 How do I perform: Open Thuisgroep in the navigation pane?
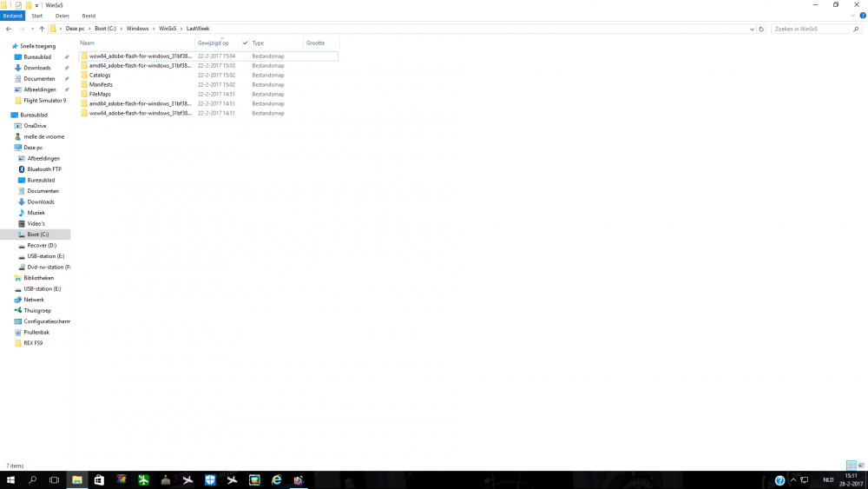pyautogui.click(x=37, y=311)
